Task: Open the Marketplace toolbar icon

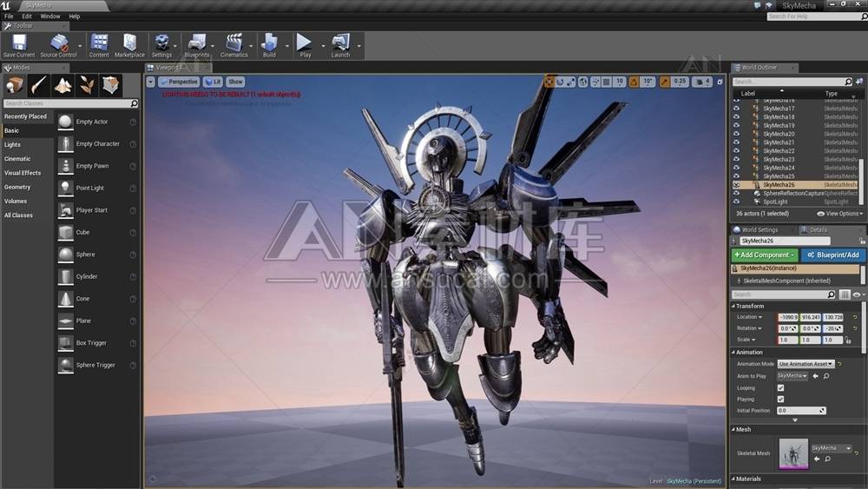Action: (x=129, y=45)
